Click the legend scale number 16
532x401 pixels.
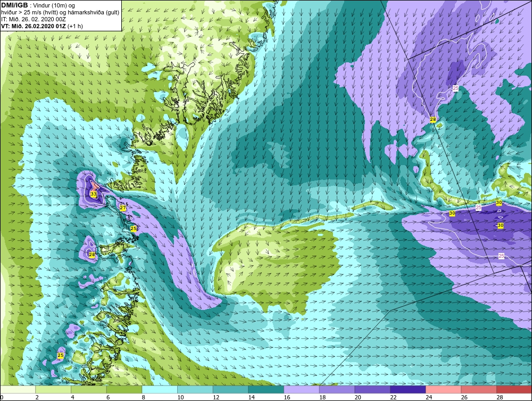click(x=287, y=397)
